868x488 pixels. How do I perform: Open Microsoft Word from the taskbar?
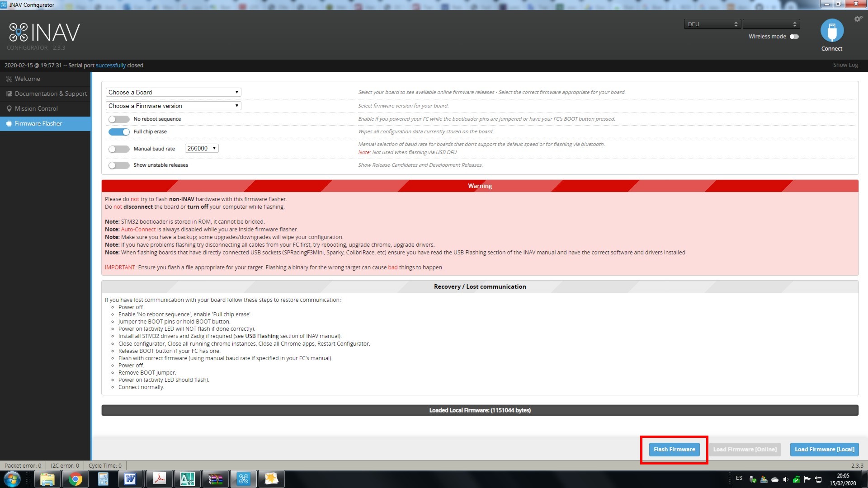[130, 479]
